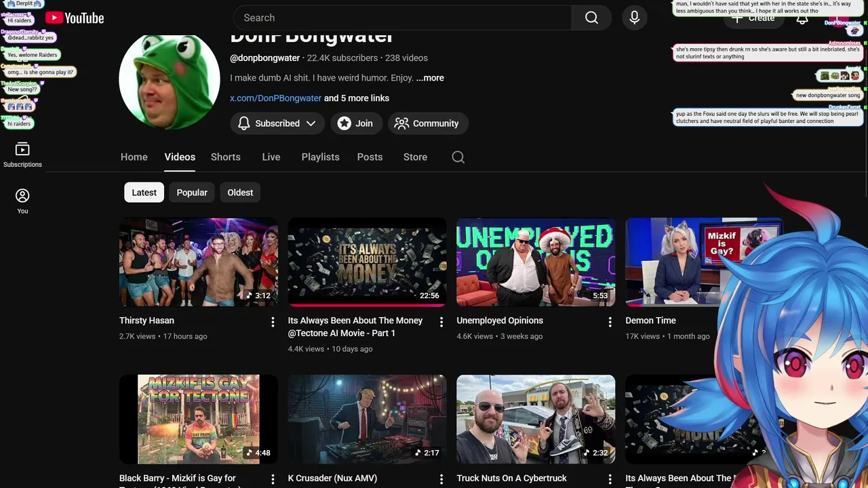The height and width of the screenshot is (488, 868).
Task: Switch to the Posts tab
Action: 370,157
